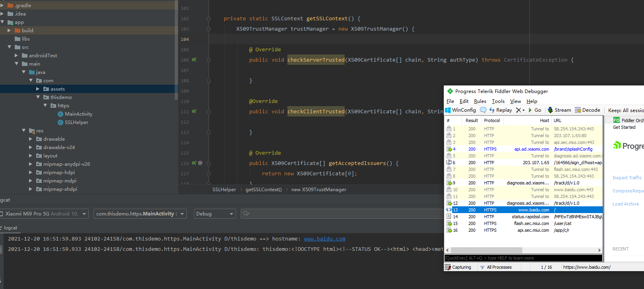Open the Keep: All sessions dropdown
The image size is (644, 289).
point(626,110)
